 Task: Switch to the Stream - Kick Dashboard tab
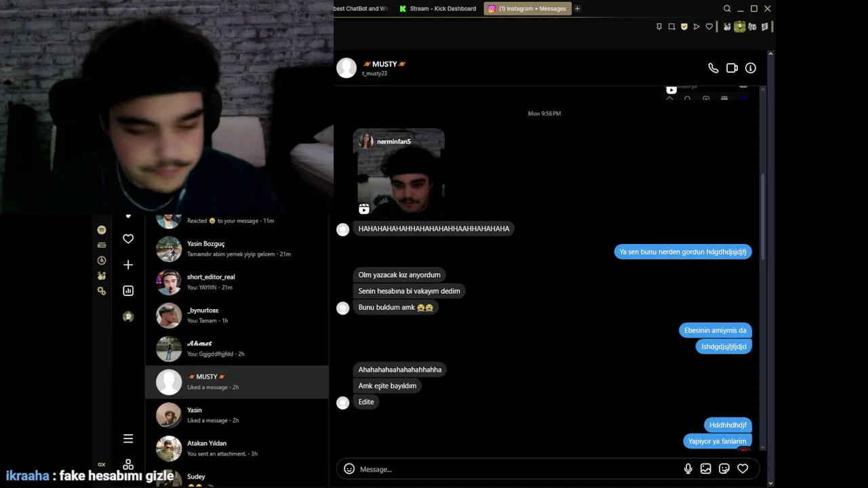pyautogui.click(x=437, y=9)
